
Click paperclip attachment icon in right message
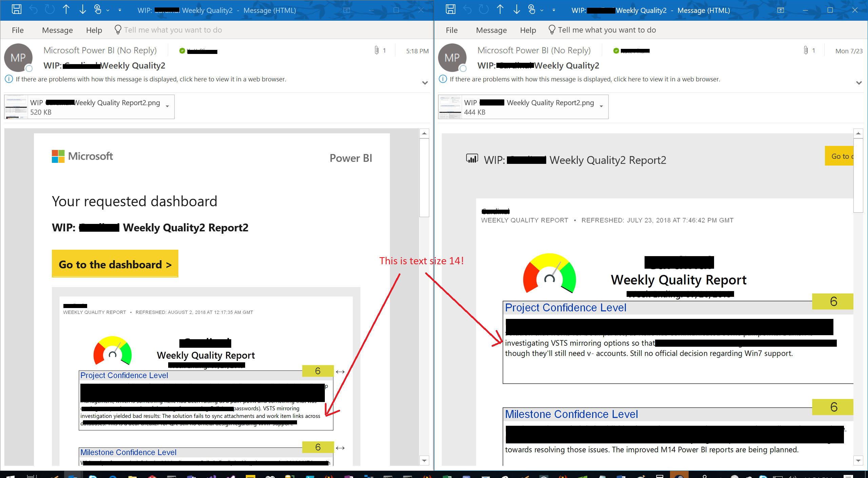[806, 51]
